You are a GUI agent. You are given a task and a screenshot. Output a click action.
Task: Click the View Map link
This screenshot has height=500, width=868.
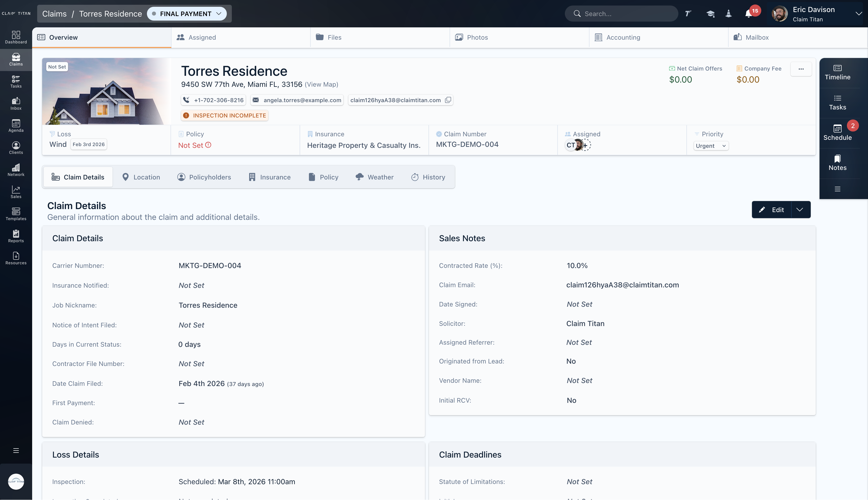point(321,85)
